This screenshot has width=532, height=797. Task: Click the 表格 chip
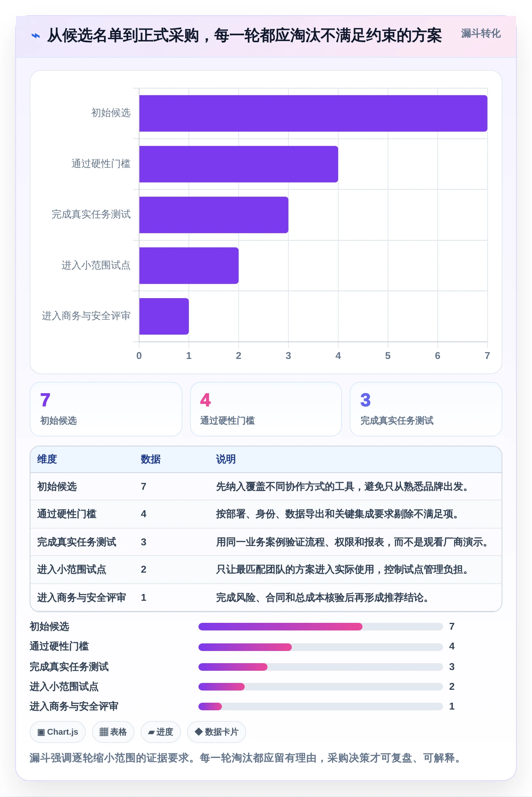pos(113,732)
